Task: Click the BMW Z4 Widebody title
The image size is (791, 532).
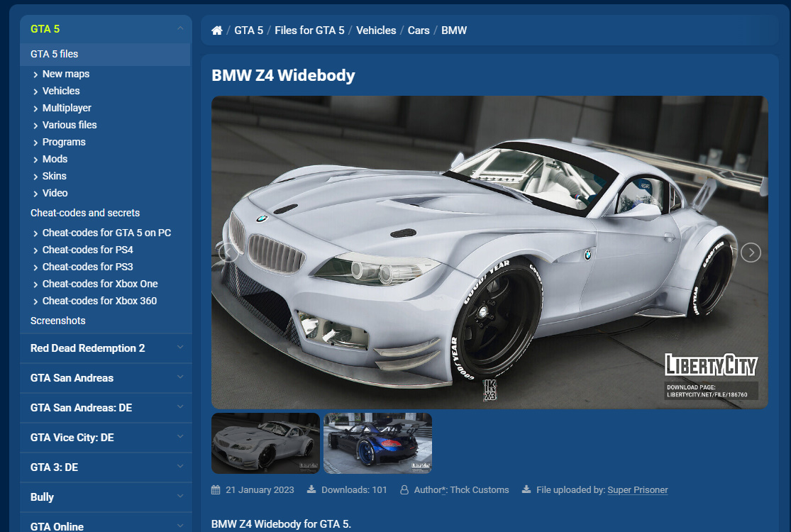Action: [x=283, y=75]
